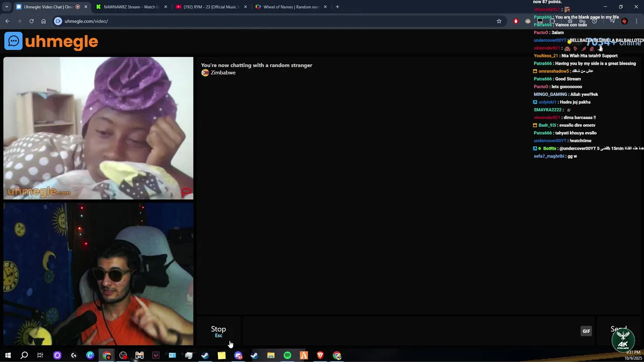This screenshot has height=362, width=644.
Task: Switch to the Wheel of Names tab
Action: (291, 7)
